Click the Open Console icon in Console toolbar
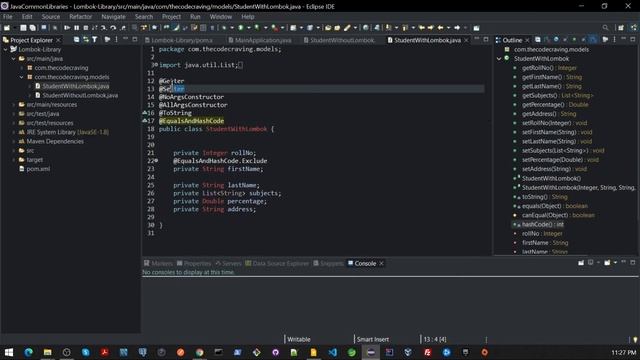 click(x=607, y=263)
